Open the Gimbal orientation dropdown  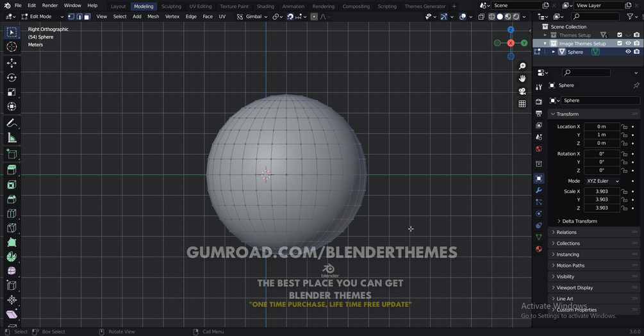pos(252,17)
